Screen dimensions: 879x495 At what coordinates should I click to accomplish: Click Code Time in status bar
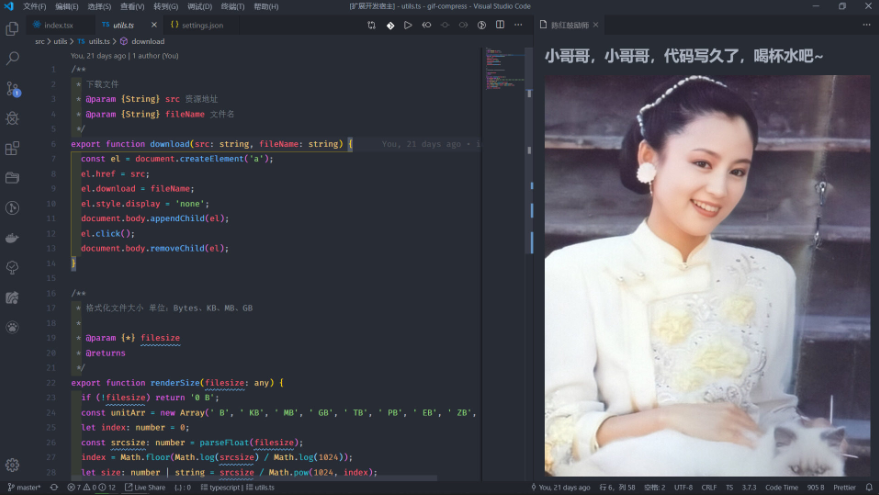(x=781, y=487)
